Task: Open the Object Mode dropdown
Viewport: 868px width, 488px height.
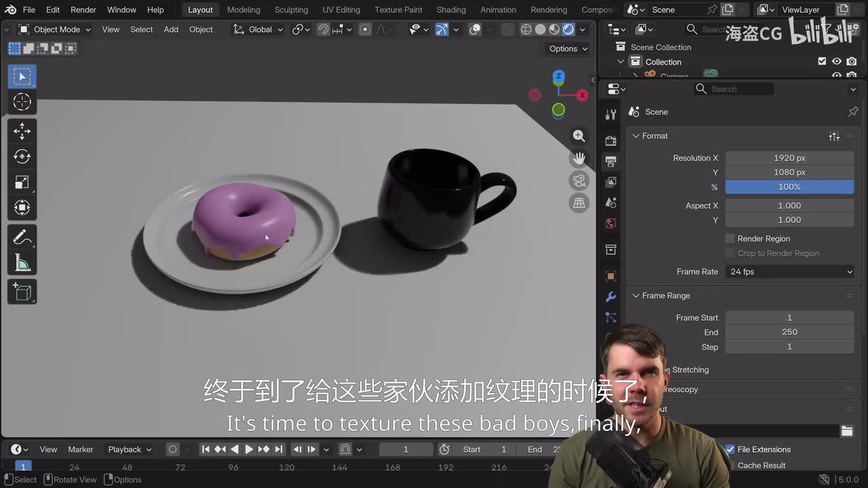Action: (x=54, y=29)
